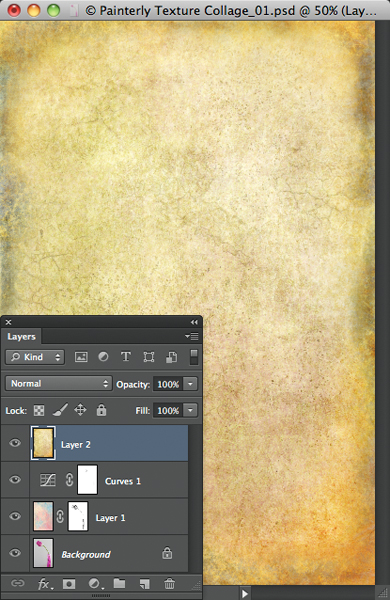Lock position move icon
Viewport: 390px width, 600px height.
click(80, 410)
